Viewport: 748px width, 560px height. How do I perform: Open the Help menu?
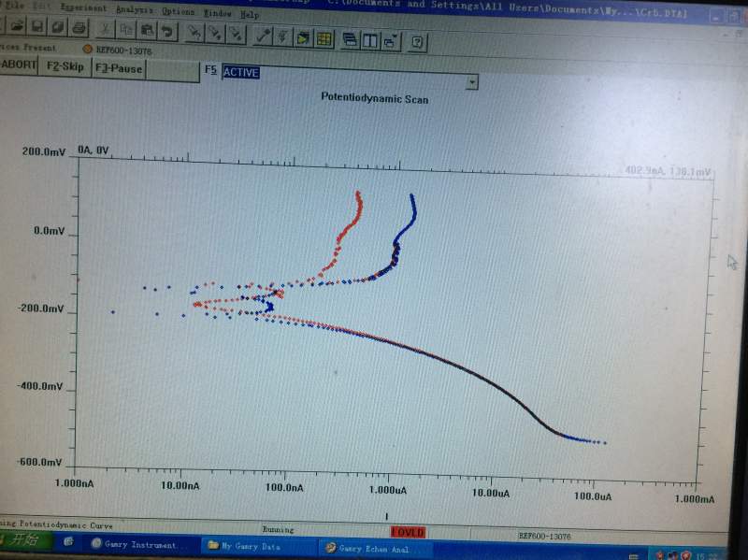250,15
